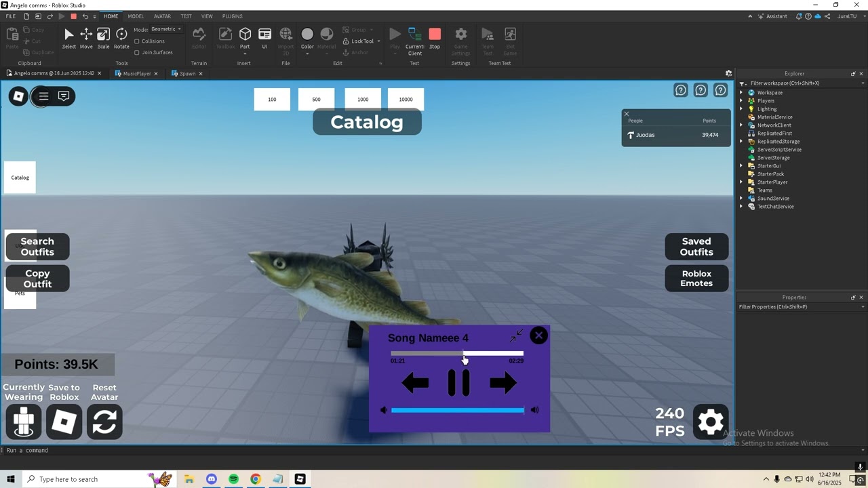
Task: Open the Color picker tool
Action: click(307, 38)
